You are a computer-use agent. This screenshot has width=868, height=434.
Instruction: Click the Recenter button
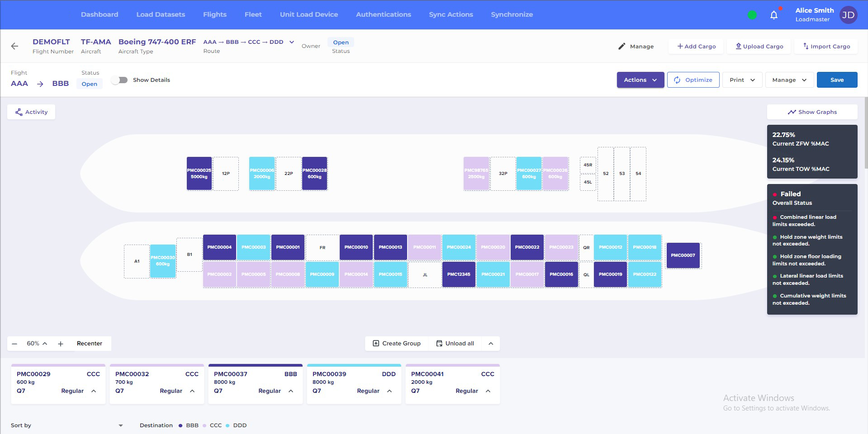coord(90,344)
